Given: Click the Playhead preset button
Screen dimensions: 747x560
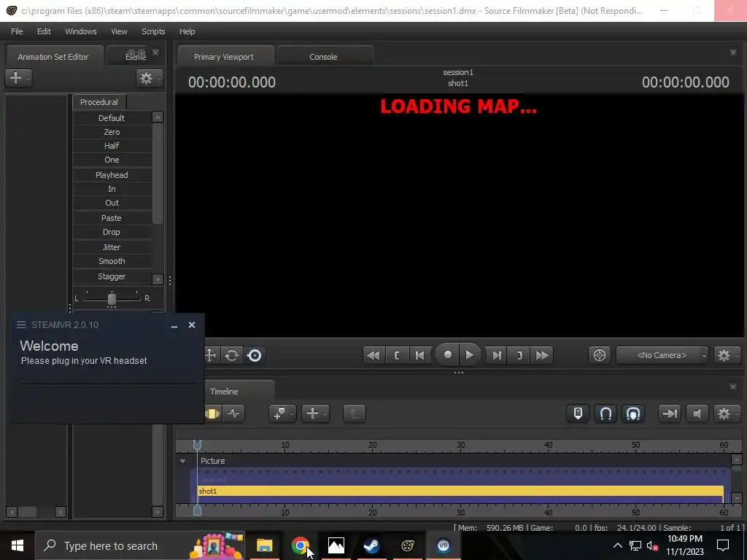Looking at the screenshot, I should [112, 175].
